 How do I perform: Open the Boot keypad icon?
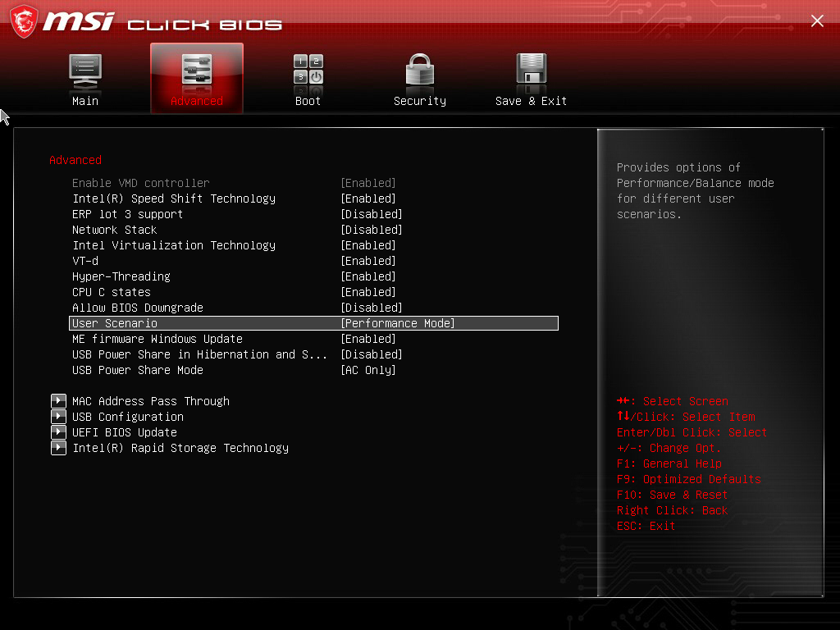(308, 70)
